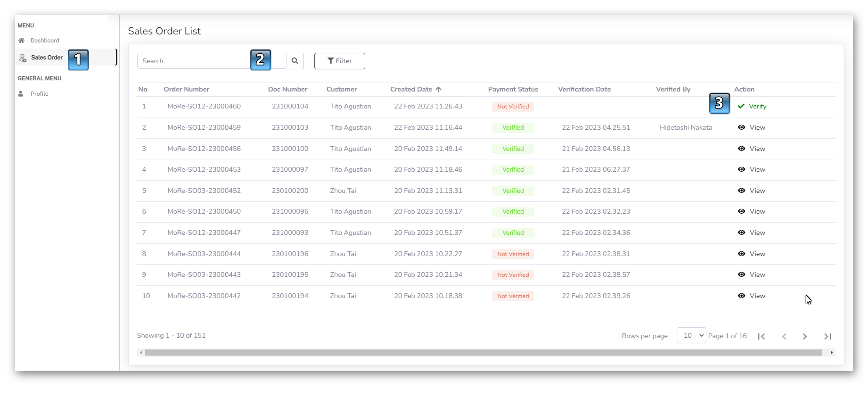Click the horizontal scrollbar under the table
This screenshot has height=399, width=868.
click(x=483, y=353)
